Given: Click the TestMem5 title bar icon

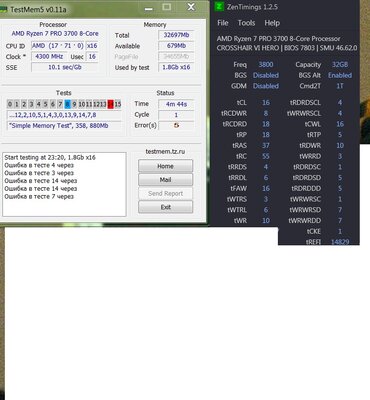Looking at the screenshot, I should point(3,9).
